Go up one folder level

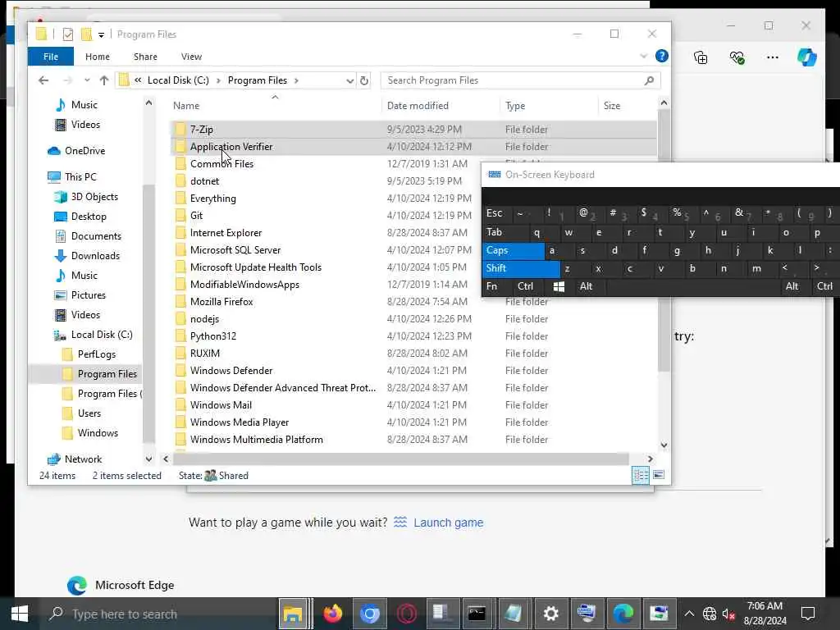[104, 80]
